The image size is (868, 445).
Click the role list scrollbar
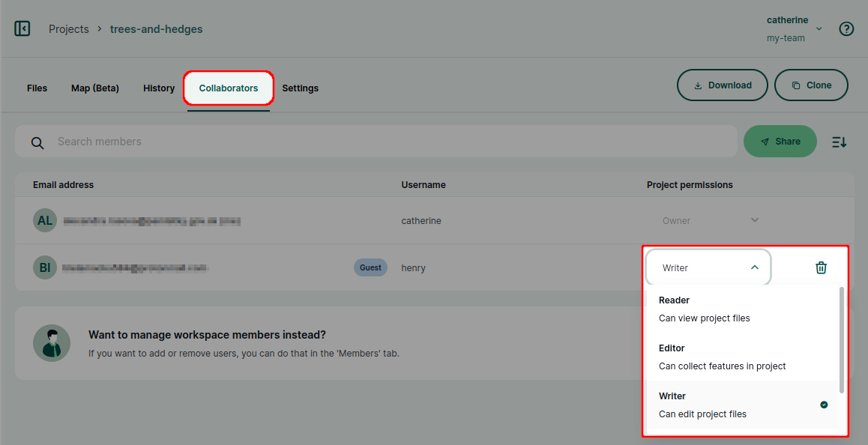pyautogui.click(x=842, y=340)
